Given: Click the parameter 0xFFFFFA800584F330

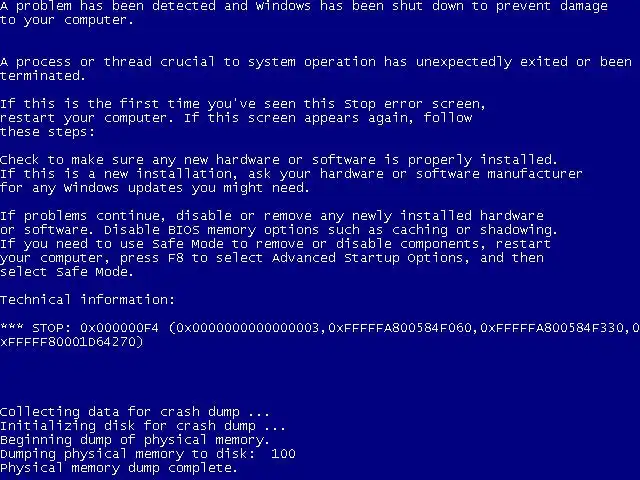Looking at the screenshot, I should coord(552,328).
